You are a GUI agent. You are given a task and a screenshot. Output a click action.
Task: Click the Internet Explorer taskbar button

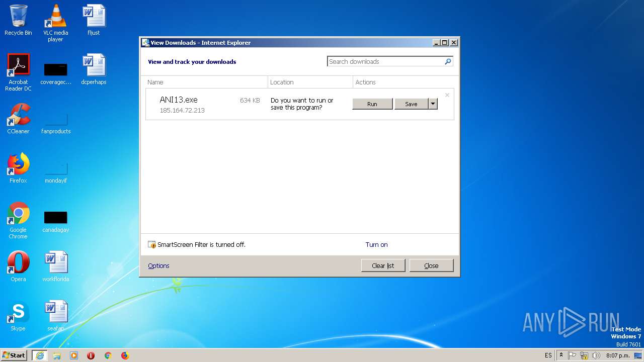[40, 355]
